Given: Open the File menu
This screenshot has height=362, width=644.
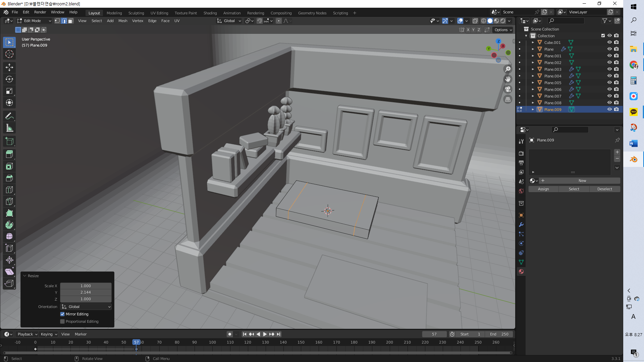Looking at the screenshot, I should tap(15, 12).
